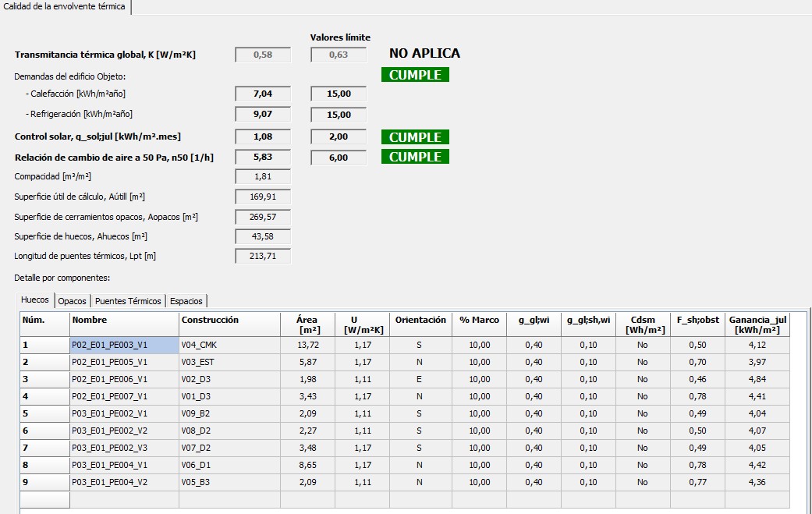Select the cell P03_E01_PE002_V1
This screenshot has height=514, width=812.
tap(124, 413)
